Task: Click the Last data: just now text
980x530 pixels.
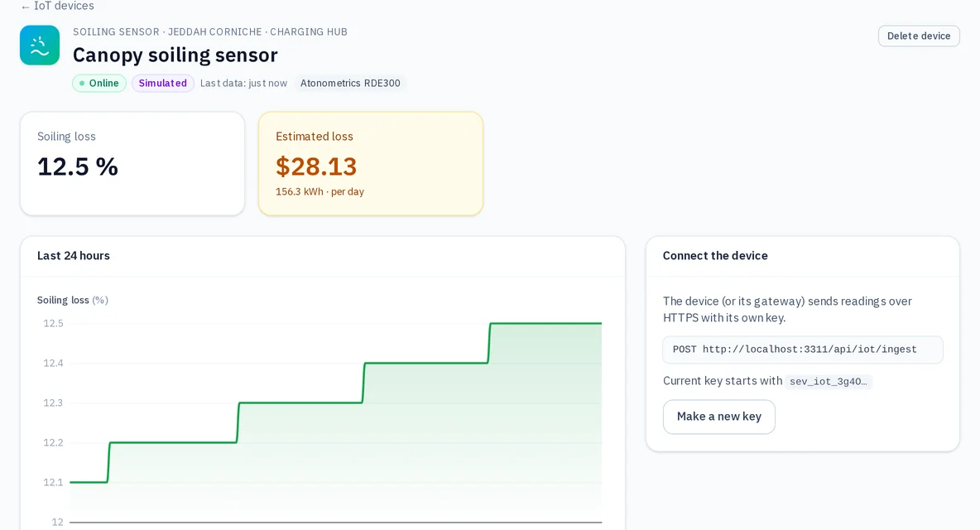Action: click(243, 83)
